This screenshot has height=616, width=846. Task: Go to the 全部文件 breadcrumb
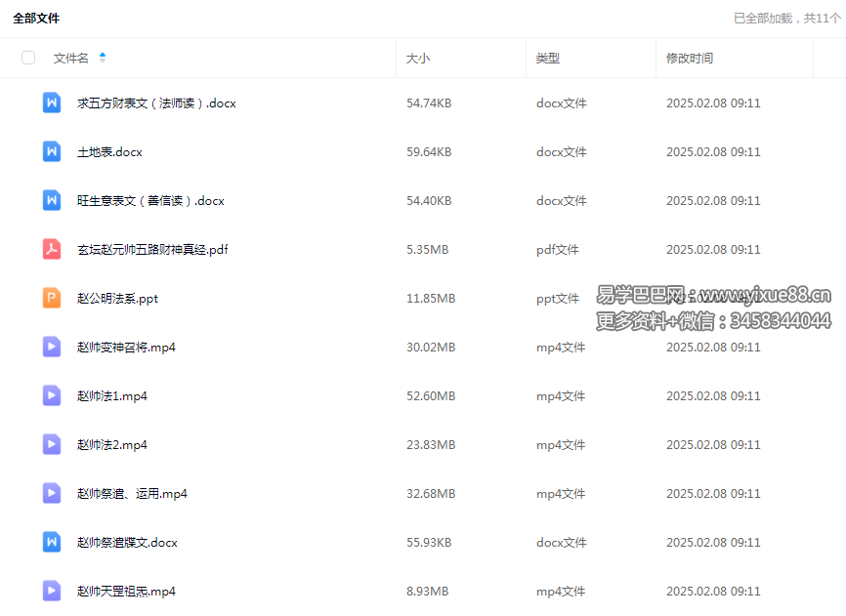36,18
